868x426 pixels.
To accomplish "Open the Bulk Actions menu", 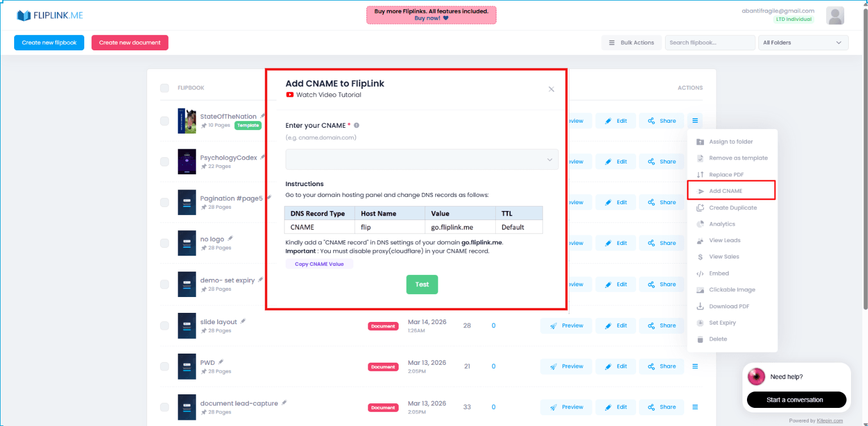I will [x=631, y=42].
